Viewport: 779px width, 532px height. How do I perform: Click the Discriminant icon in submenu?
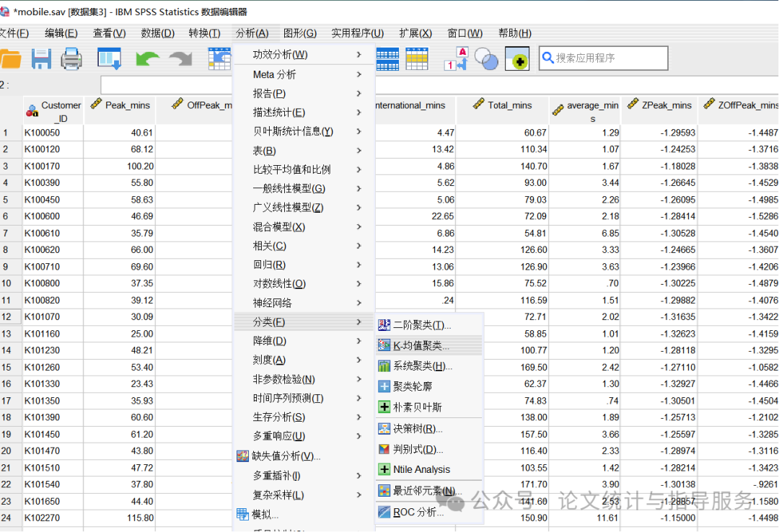384,449
